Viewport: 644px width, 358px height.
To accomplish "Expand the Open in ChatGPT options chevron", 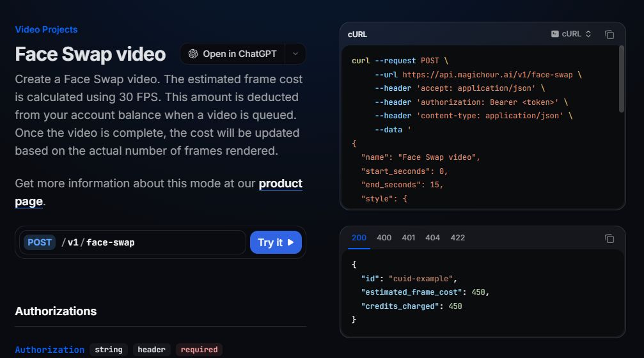I will pyautogui.click(x=295, y=54).
